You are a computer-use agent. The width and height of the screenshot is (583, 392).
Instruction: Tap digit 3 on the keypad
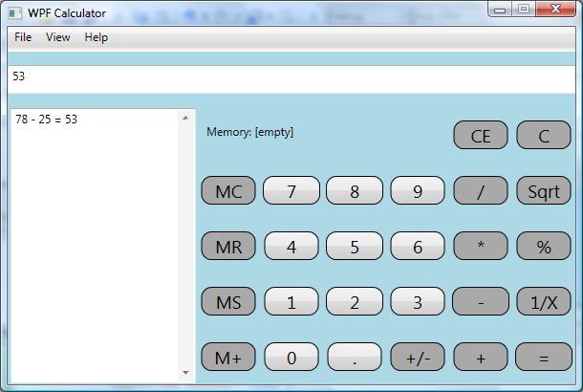418,301
